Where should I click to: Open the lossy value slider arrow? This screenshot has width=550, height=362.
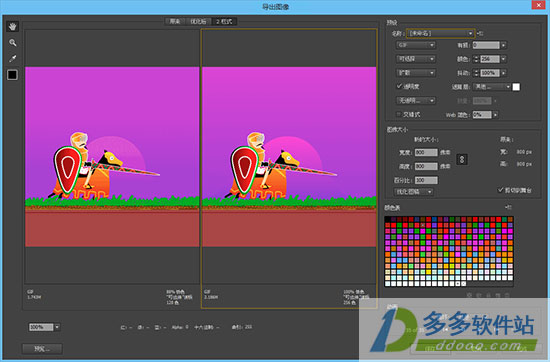click(x=504, y=45)
